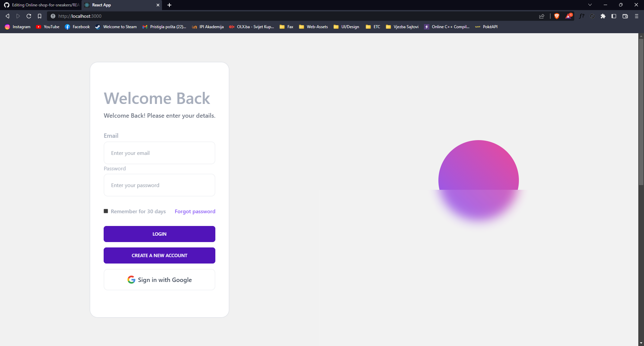Open the OLX.ba bookmark

point(252,27)
